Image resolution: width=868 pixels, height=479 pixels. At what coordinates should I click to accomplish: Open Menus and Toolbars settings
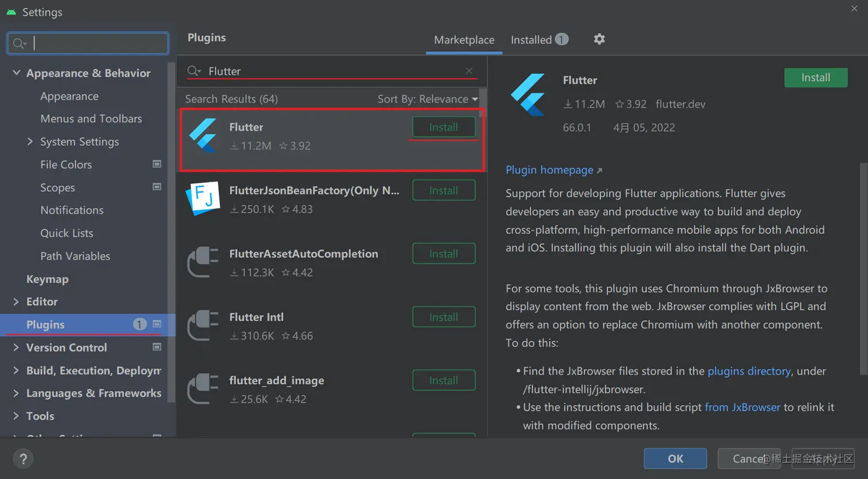click(x=91, y=118)
